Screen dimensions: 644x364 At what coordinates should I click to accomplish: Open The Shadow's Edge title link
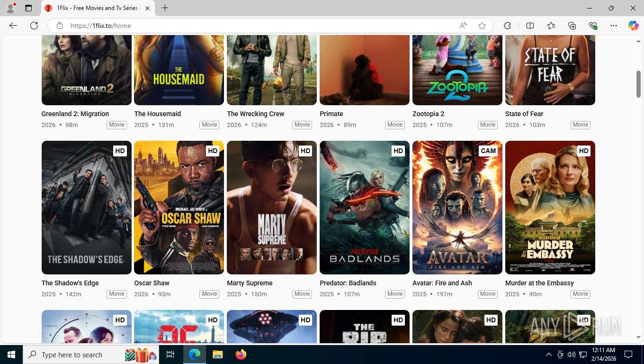pyautogui.click(x=70, y=283)
